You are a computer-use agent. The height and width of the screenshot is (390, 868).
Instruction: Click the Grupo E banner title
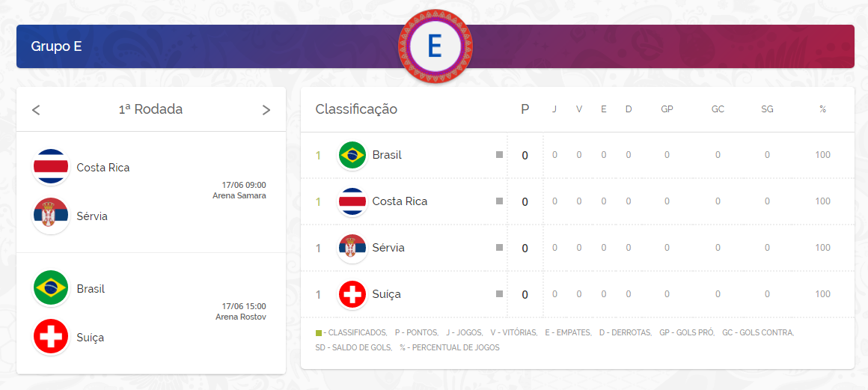pos(56,46)
